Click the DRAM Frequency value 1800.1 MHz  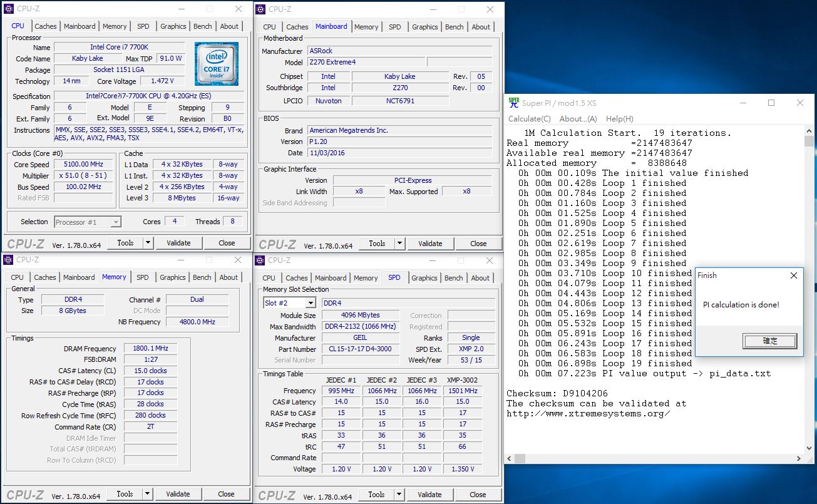(x=150, y=349)
